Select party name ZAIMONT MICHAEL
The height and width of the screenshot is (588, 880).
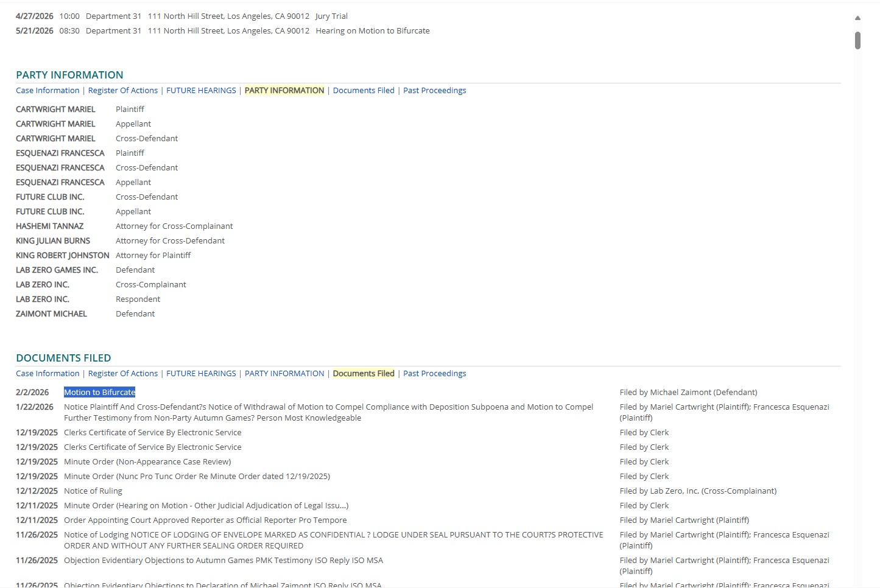coord(51,314)
